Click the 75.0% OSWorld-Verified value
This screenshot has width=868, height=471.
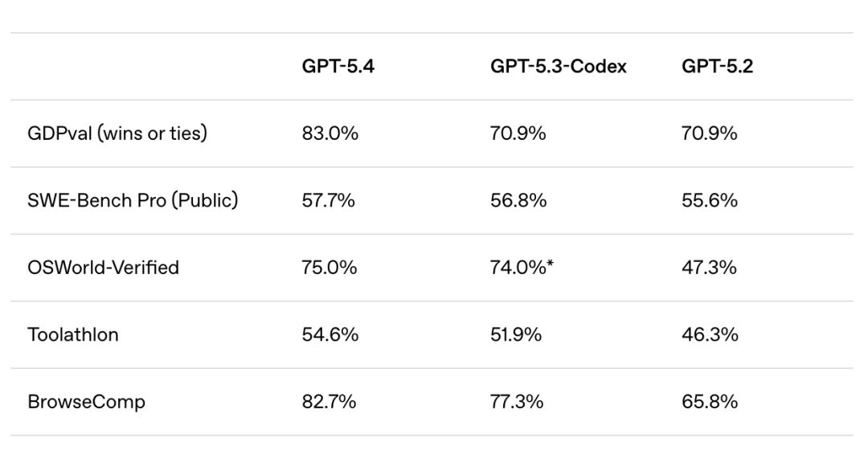[330, 267]
